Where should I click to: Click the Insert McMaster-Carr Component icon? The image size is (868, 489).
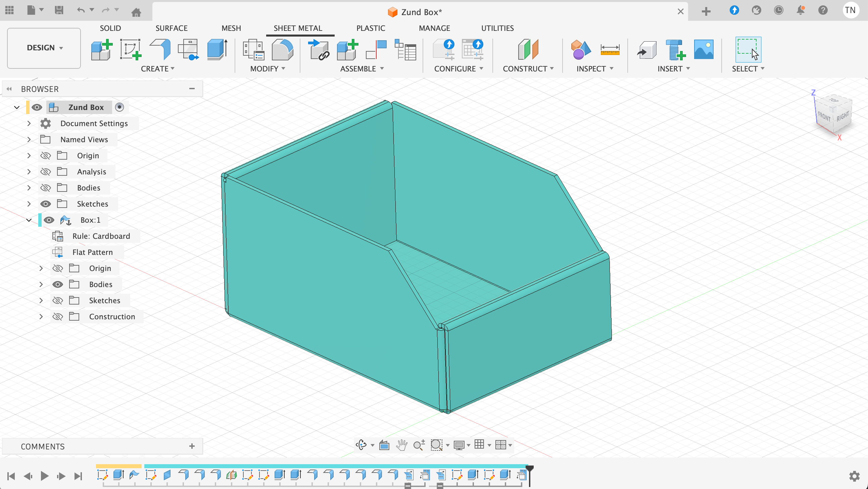point(675,50)
